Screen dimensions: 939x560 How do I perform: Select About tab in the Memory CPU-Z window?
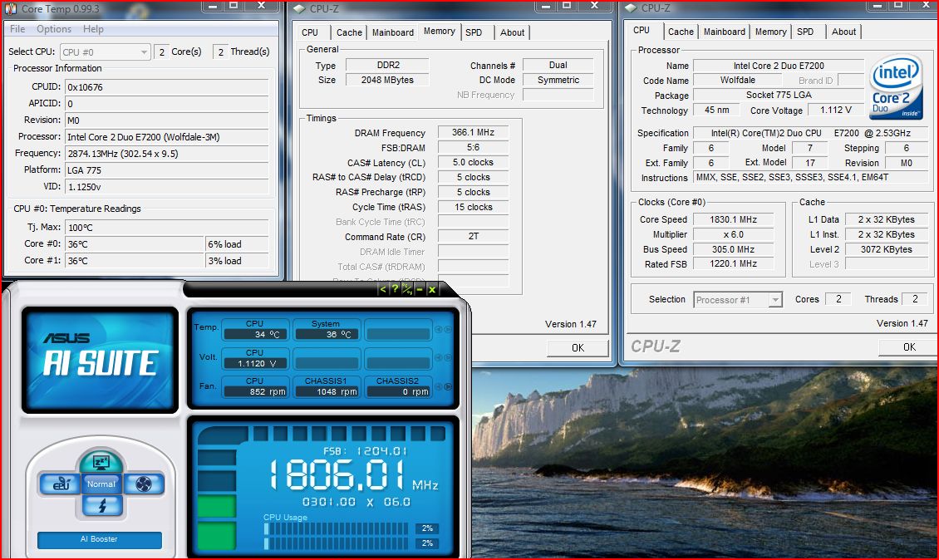[x=512, y=32]
